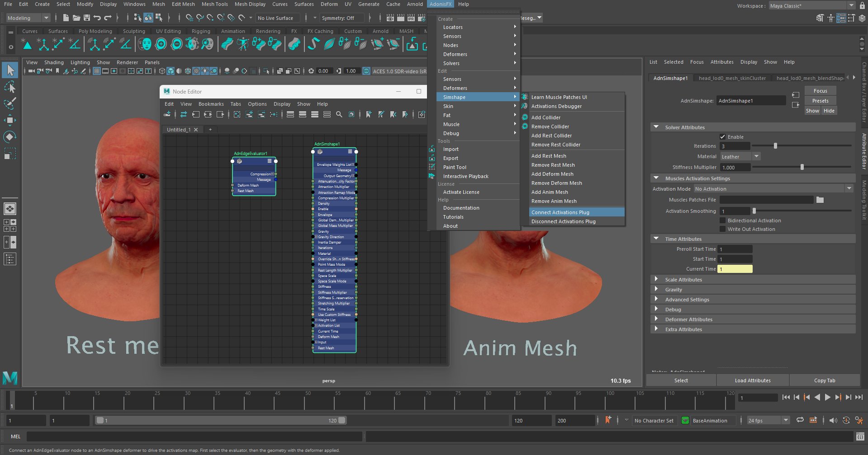868x455 pixels.
Task: Choose Connect Activations Plug menu entry
Action: (560, 212)
